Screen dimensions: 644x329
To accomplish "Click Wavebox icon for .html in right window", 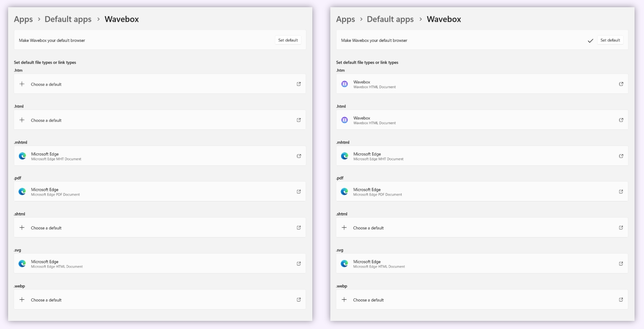I will click(344, 120).
